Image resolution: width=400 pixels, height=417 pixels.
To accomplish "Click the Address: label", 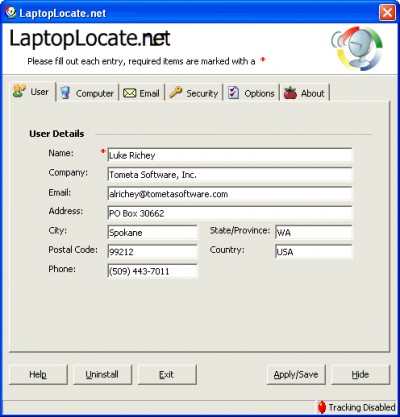I will click(x=66, y=211).
